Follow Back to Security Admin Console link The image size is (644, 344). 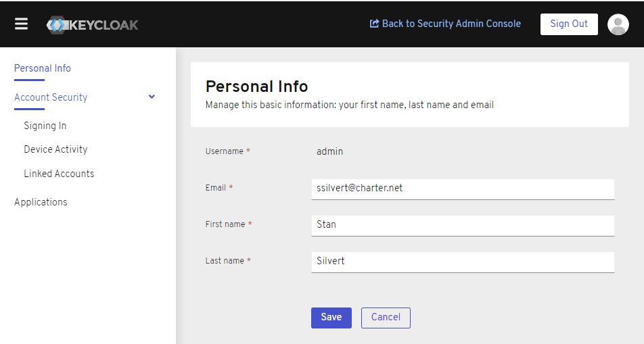tap(451, 24)
